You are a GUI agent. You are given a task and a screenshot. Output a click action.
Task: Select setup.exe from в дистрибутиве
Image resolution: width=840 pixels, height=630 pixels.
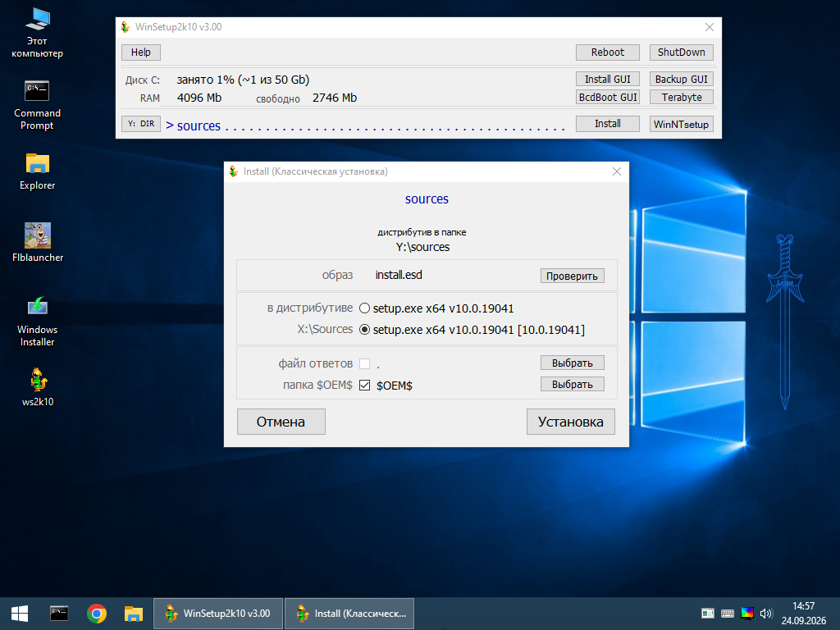tap(364, 308)
